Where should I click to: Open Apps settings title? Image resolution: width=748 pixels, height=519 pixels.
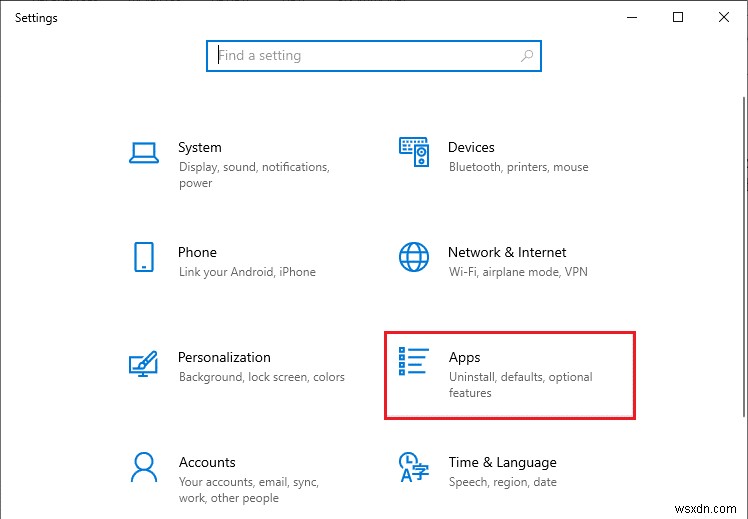click(464, 357)
